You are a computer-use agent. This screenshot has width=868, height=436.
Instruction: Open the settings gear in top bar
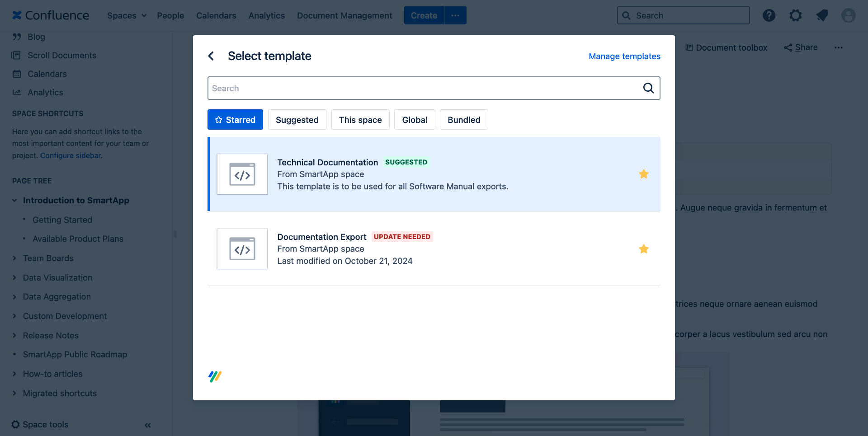[x=795, y=16]
